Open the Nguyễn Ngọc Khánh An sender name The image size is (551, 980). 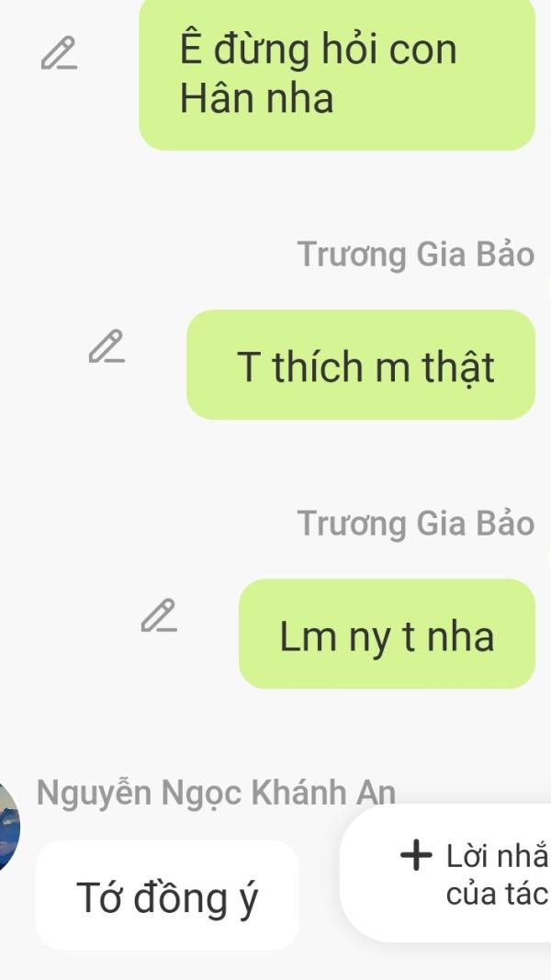pyautogui.click(x=216, y=794)
